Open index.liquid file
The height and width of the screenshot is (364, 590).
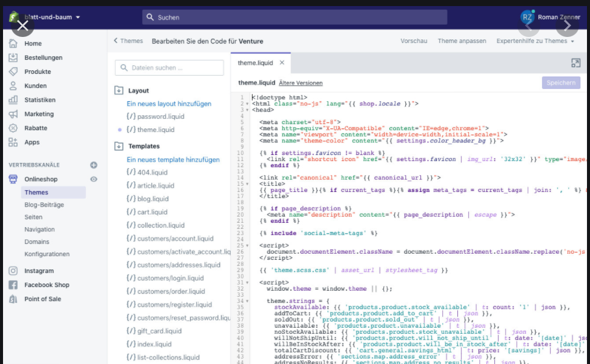tap(149, 344)
